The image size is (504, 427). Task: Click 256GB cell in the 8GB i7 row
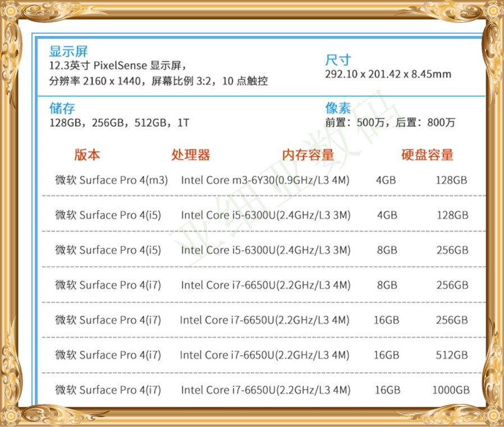[x=452, y=285]
